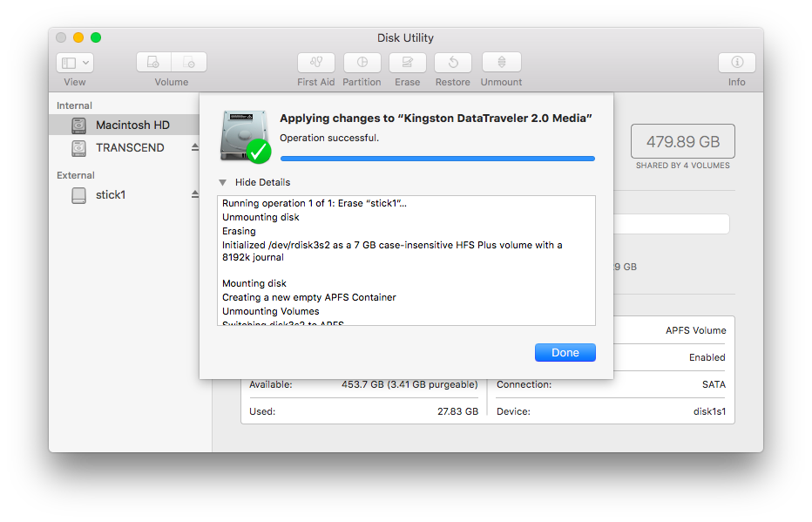Open the Info panel icon
Image resolution: width=812 pixels, height=522 pixels.
736,63
